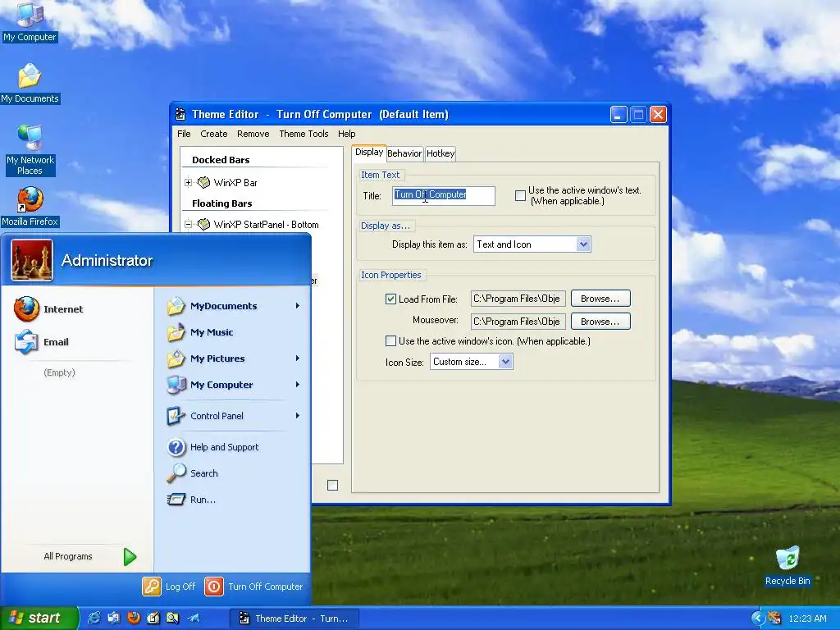840x630 pixels.
Task: Click the Title text field
Action: 444,195
